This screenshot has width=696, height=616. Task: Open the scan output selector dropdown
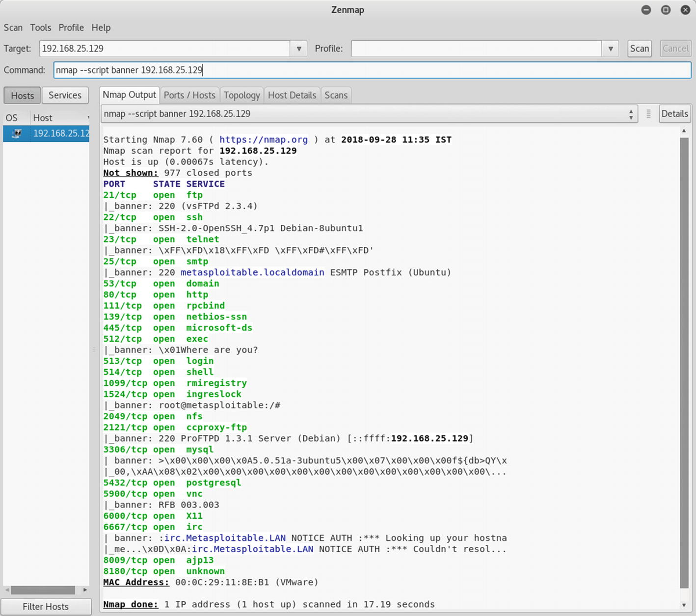[631, 114]
